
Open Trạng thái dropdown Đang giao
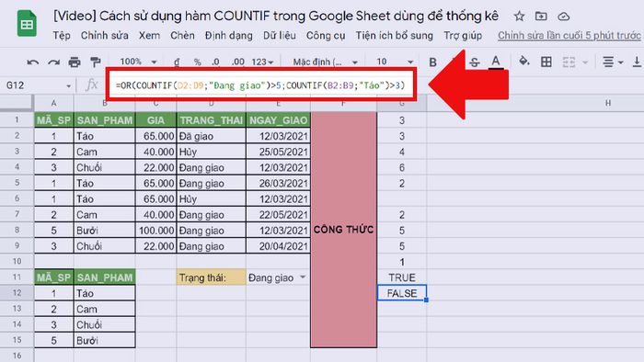tap(303, 277)
